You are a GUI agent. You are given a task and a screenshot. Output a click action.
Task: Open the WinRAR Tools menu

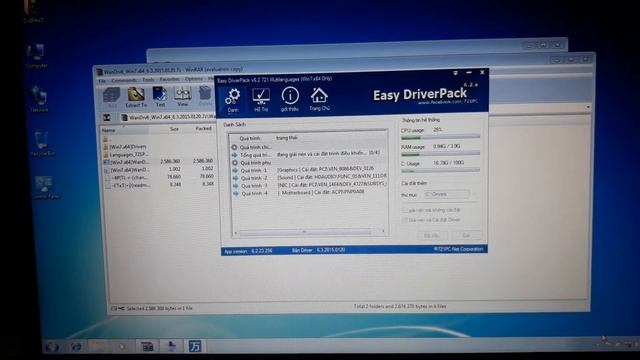click(x=148, y=80)
